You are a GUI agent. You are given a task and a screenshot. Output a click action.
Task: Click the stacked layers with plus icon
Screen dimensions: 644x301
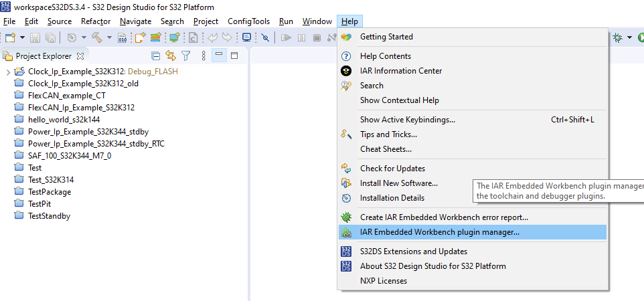click(155, 37)
